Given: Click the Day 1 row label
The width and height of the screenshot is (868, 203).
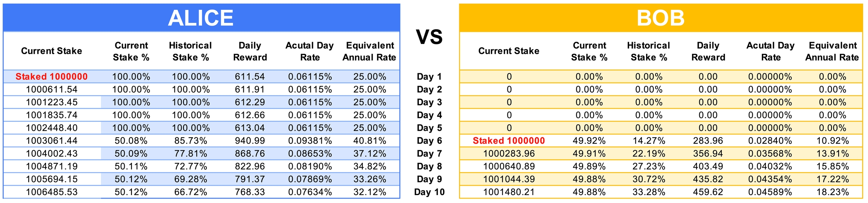Looking at the screenshot, I should 429,77.
